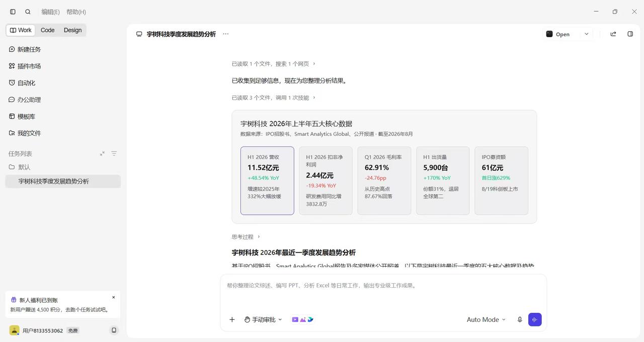Select the 宇树科技季度发展趋势分析 task in sidebar

click(63, 181)
